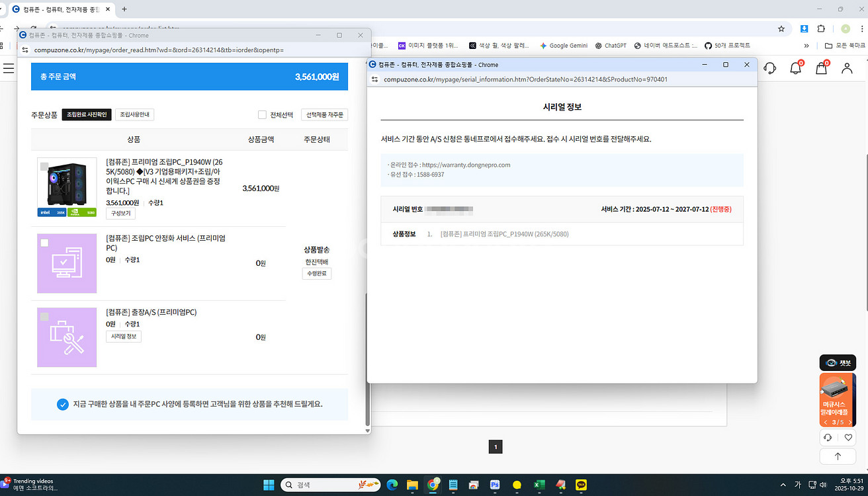Check the 조립PC 안정화 서비스 item checkbox
The height and width of the screenshot is (496, 868).
44,243
